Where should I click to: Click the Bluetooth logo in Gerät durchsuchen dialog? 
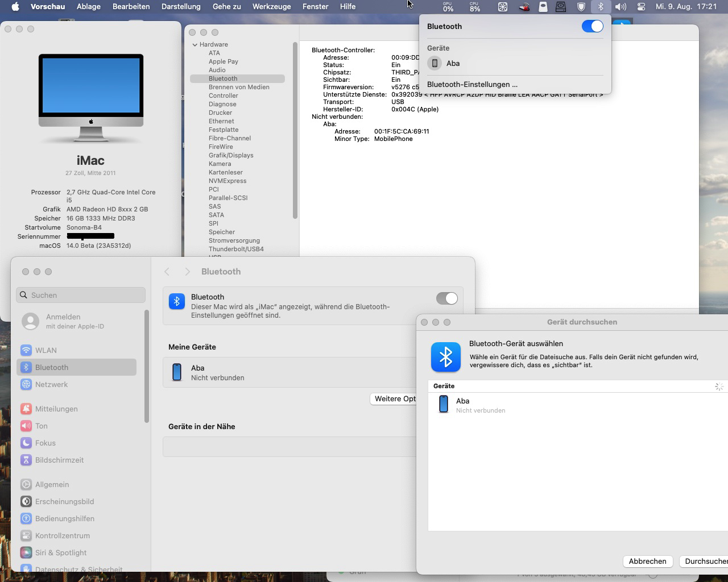tap(446, 357)
